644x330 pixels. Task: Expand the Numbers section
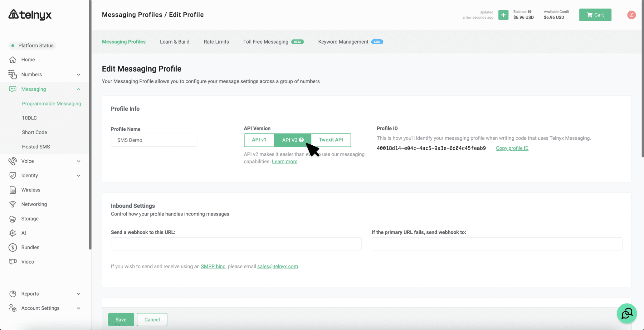click(x=78, y=74)
